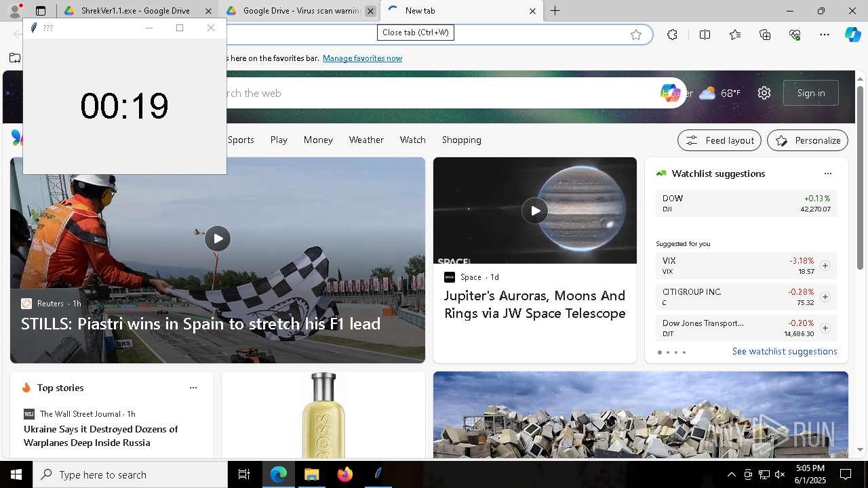Image resolution: width=868 pixels, height=488 pixels.
Task: Open Browser essentials heart icon
Action: 795,35
